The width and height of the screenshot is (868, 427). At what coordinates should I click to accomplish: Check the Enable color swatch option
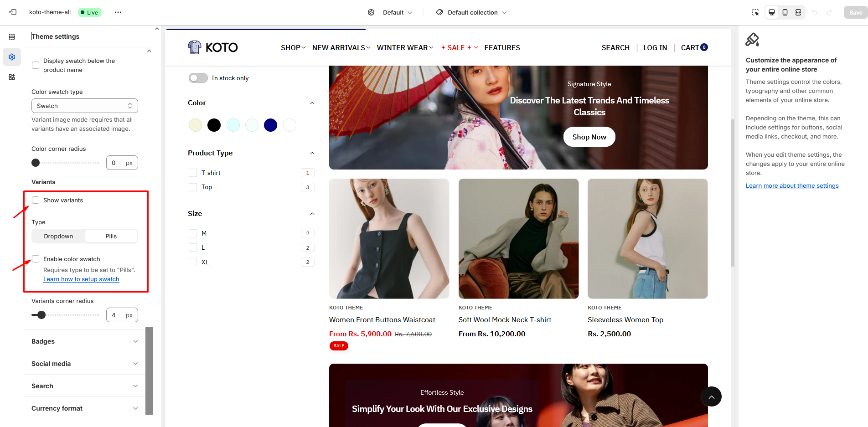click(x=36, y=259)
